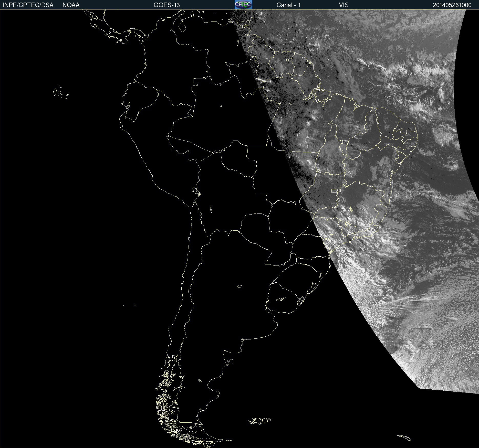The image size is (479, 448).
Task: Click the NOAA label in header
Action: (71, 5)
